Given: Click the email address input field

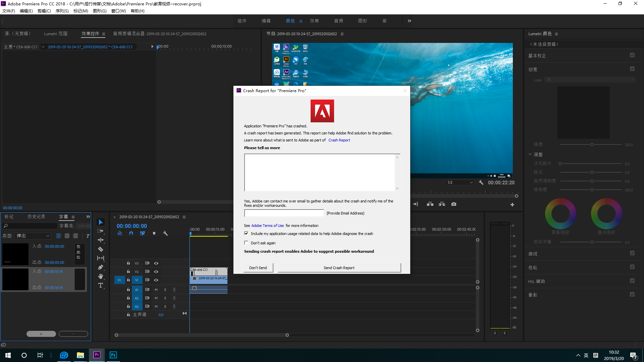Looking at the screenshot, I should (284, 213).
